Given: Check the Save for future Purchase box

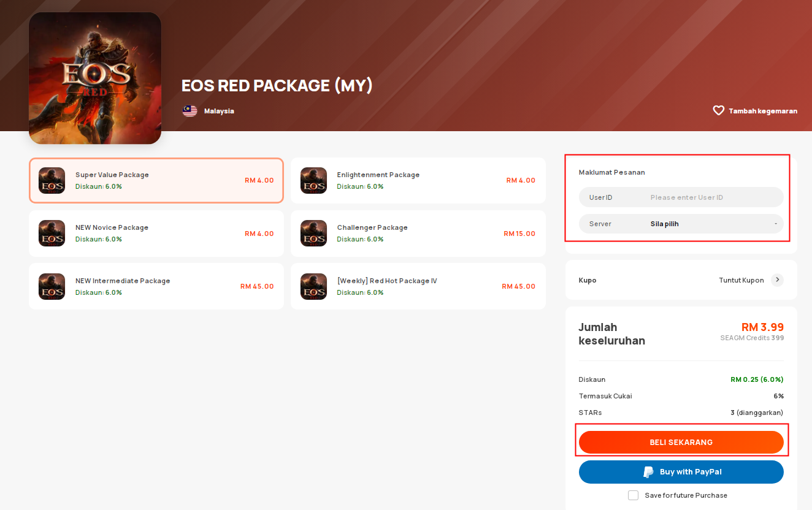Looking at the screenshot, I should pos(634,495).
